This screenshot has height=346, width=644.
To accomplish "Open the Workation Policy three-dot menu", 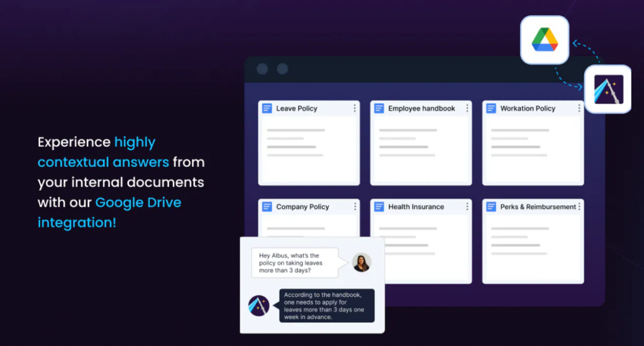I will (x=579, y=108).
